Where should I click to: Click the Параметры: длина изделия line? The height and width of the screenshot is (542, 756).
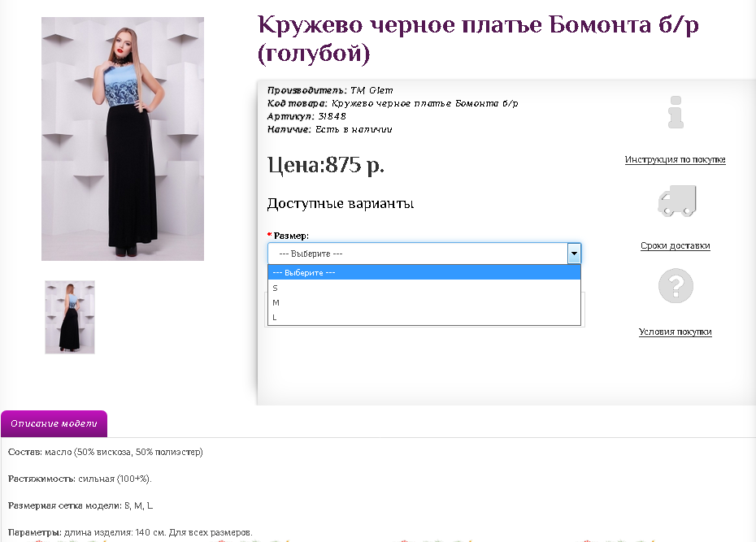130,532
